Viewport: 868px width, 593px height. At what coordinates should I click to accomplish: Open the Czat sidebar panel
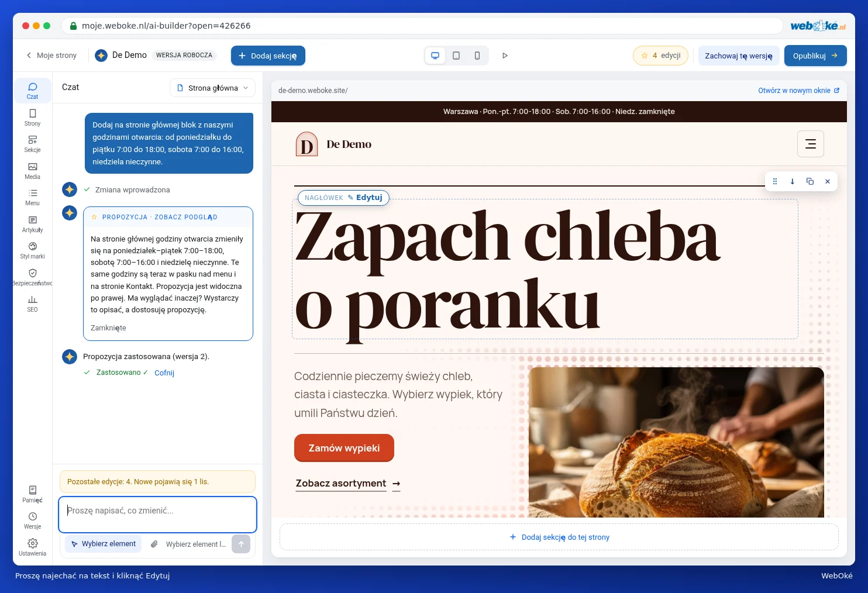(32, 91)
